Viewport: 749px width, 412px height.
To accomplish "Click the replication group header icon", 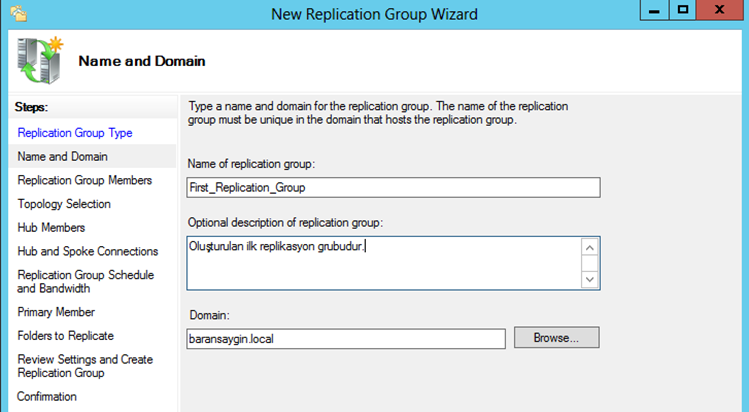I will point(37,59).
